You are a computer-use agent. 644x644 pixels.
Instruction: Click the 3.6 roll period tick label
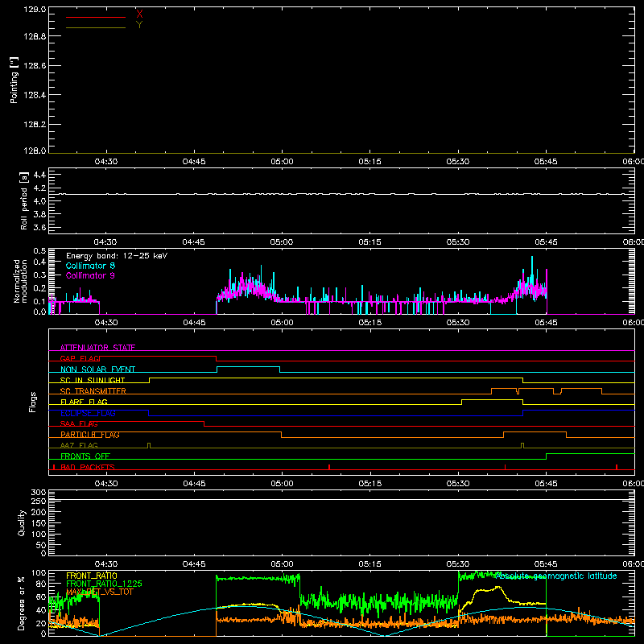pos(39,228)
